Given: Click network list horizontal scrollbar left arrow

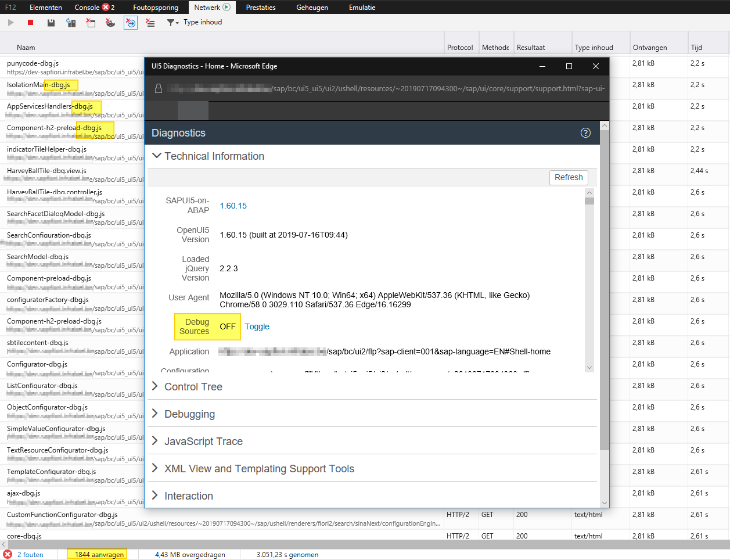Looking at the screenshot, I should pyautogui.click(x=4, y=544).
